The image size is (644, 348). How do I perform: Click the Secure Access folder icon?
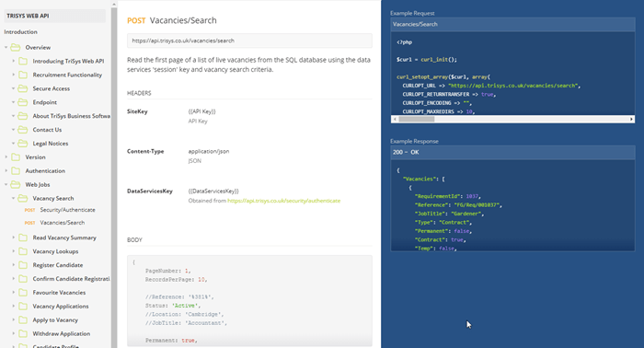click(x=23, y=88)
